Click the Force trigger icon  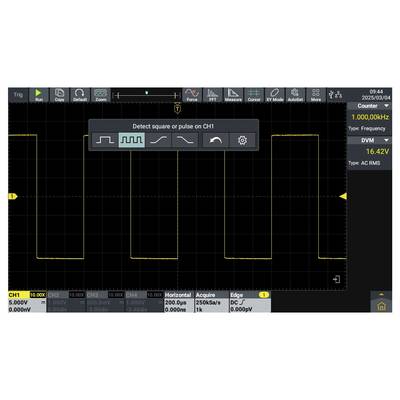point(192,95)
